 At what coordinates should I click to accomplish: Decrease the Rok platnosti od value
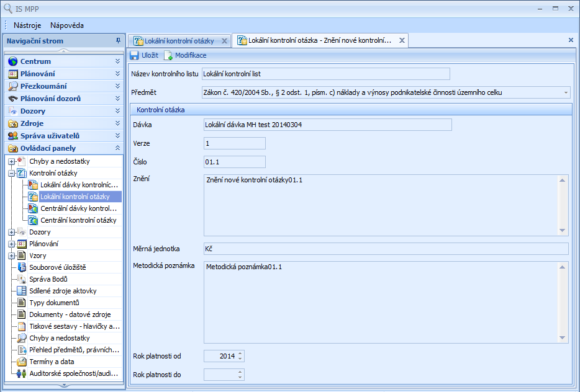coord(240,359)
